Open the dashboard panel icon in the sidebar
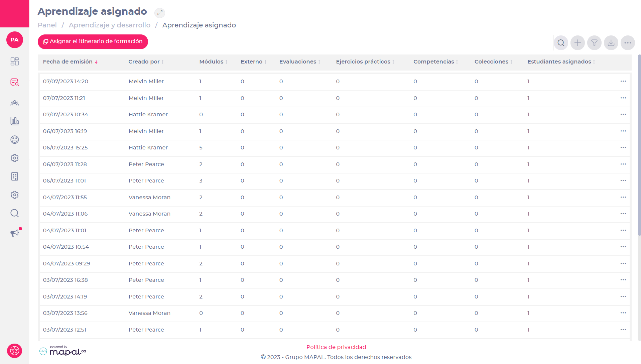The image size is (641, 364). (14, 62)
